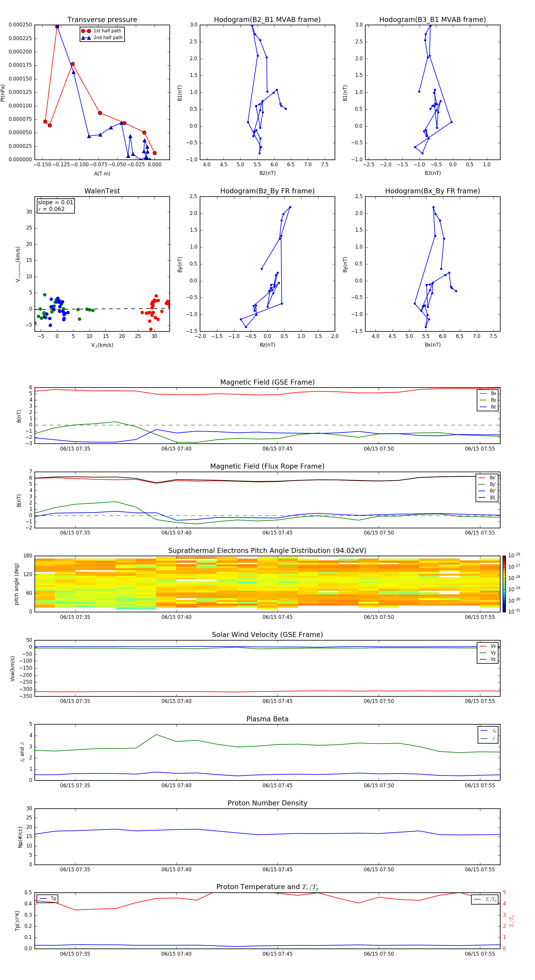535x980 pixels.
Task: Click the |B| legend entry in flux rope plot
Action: coord(487,498)
